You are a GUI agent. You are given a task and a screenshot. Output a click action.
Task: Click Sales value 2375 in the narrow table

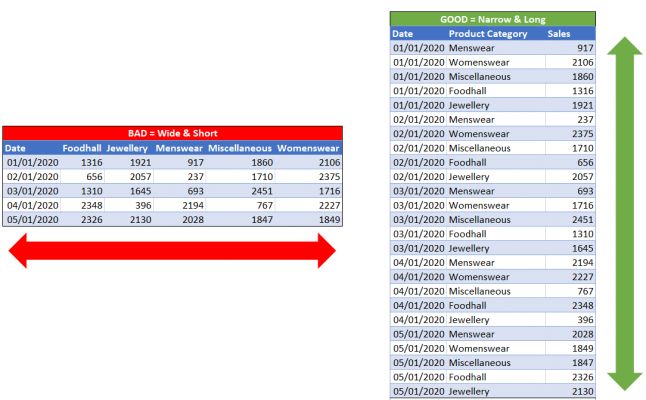click(x=583, y=134)
